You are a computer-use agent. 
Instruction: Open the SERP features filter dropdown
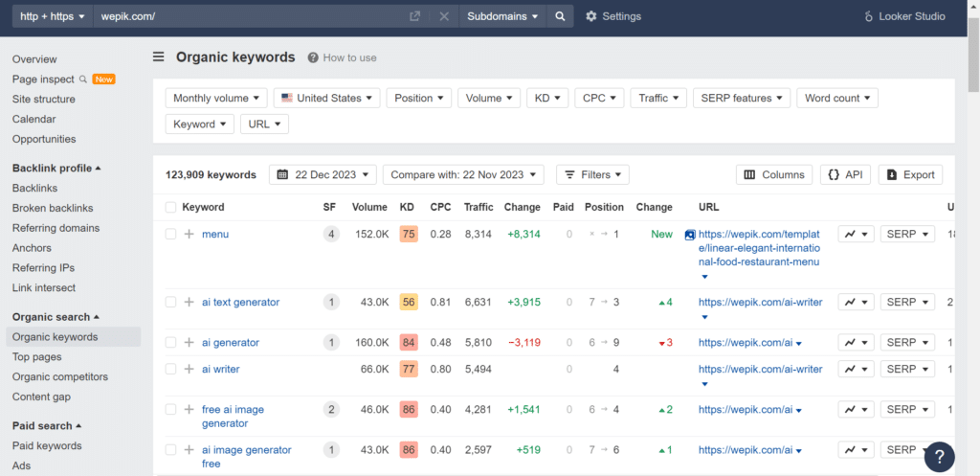point(742,99)
